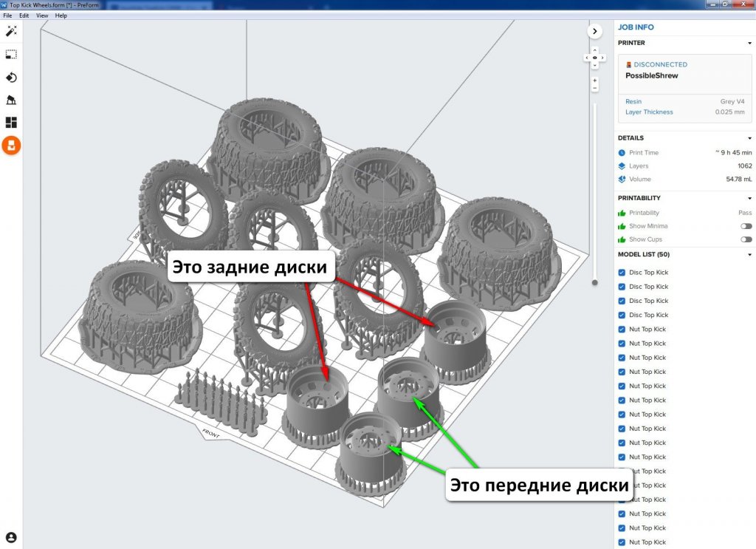
Task: Uncheck the first Disc Top Kick checkbox
Action: 622,273
